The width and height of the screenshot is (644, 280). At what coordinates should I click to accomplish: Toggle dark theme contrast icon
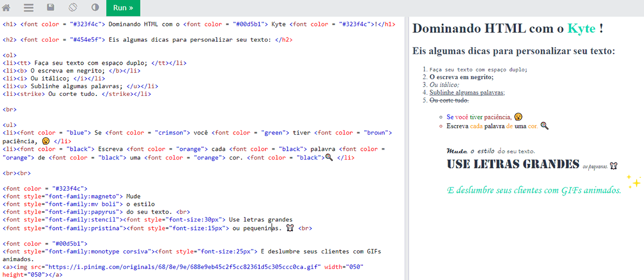pyautogui.click(x=95, y=8)
